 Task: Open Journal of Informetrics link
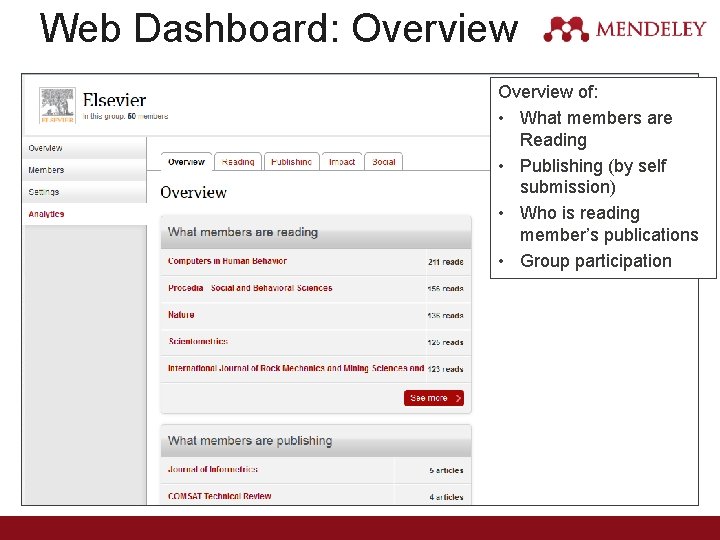(213, 469)
